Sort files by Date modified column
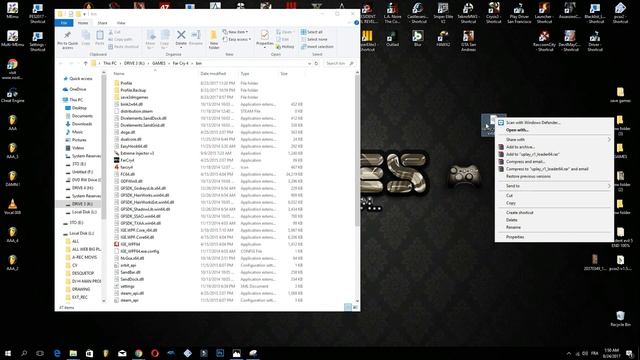 (213, 73)
